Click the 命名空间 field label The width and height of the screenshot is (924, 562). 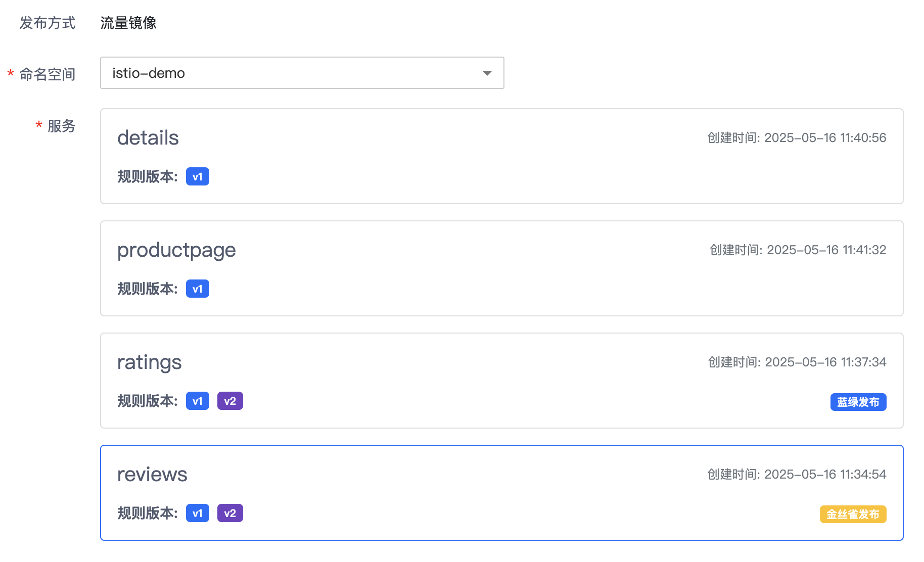(48, 74)
